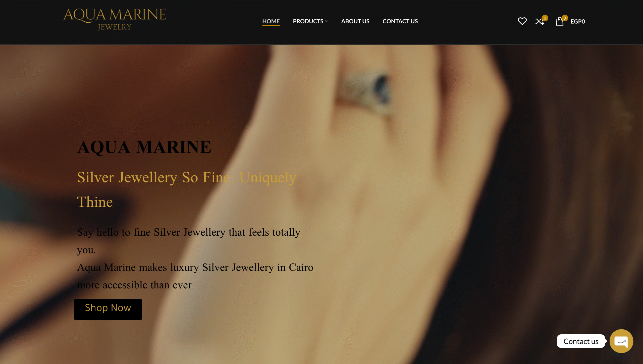Open the About Us page
Image resolution: width=643 pixels, height=364 pixels.
pyautogui.click(x=355, y=21)
